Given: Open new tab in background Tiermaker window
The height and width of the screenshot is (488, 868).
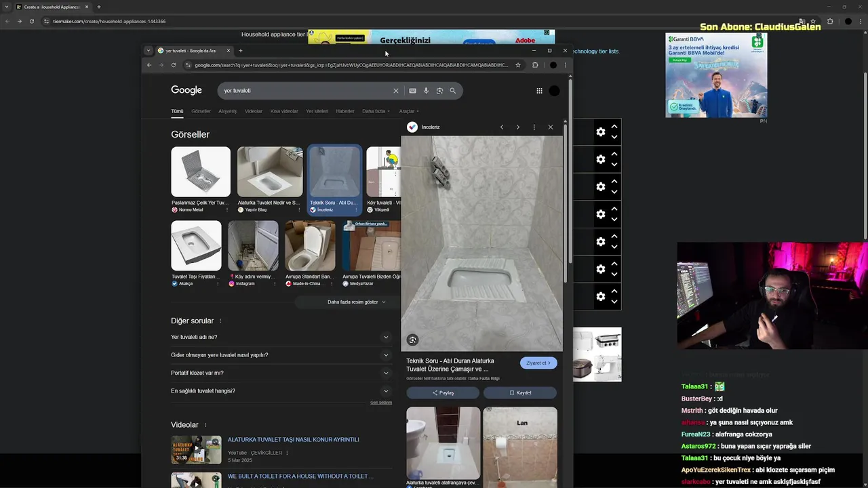Looking at the screenshot, I should pyautogui.click(x=99, y=7).
